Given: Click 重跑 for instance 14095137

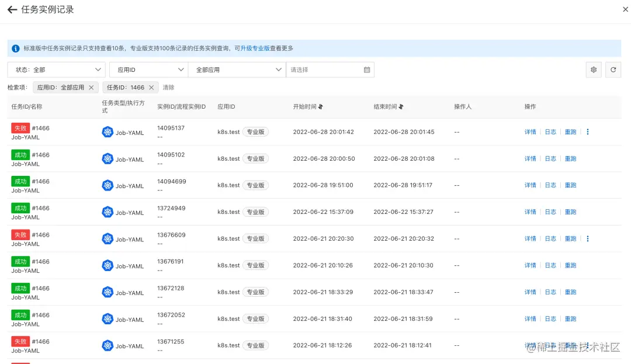Looking at the screenshot, I should pos(570,132).
